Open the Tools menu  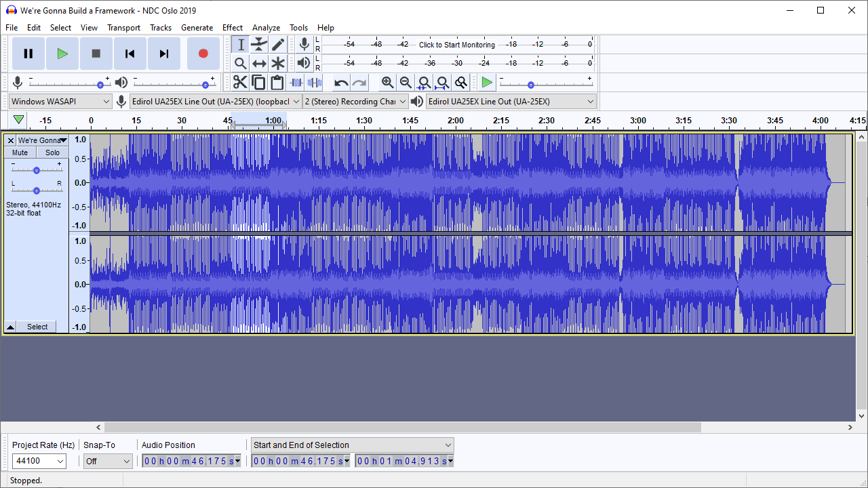pos(299,28)
